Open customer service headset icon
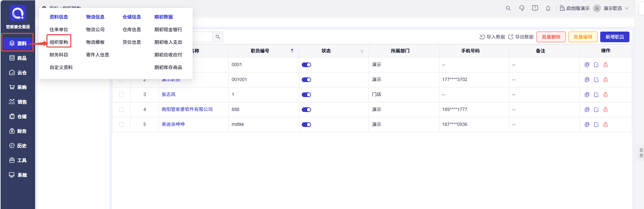The width and height of the screenshot is (644, 209). tap(522, 8)
